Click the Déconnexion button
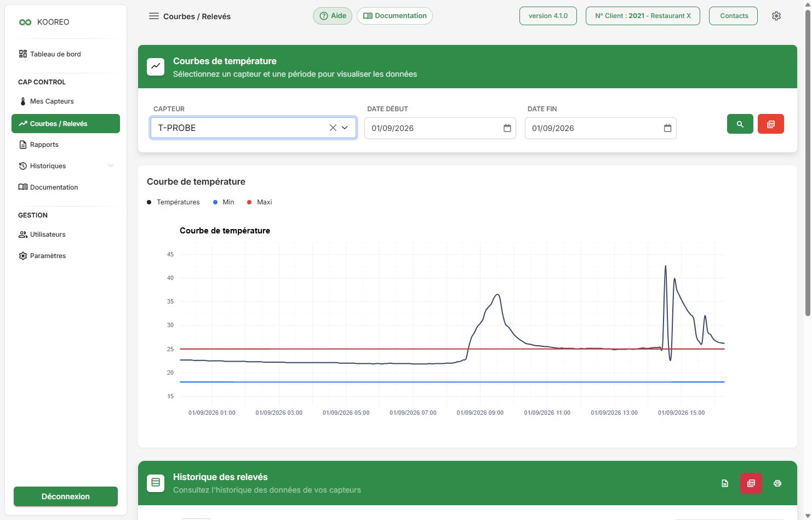Image resolution: width=812 pixels, height=520 pixels. pos(66,496)
